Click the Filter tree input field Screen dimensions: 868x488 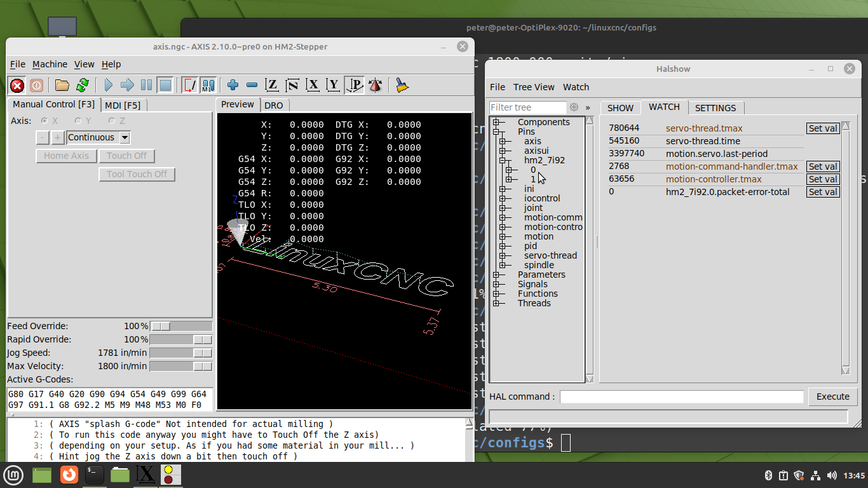tap(528, 107)
